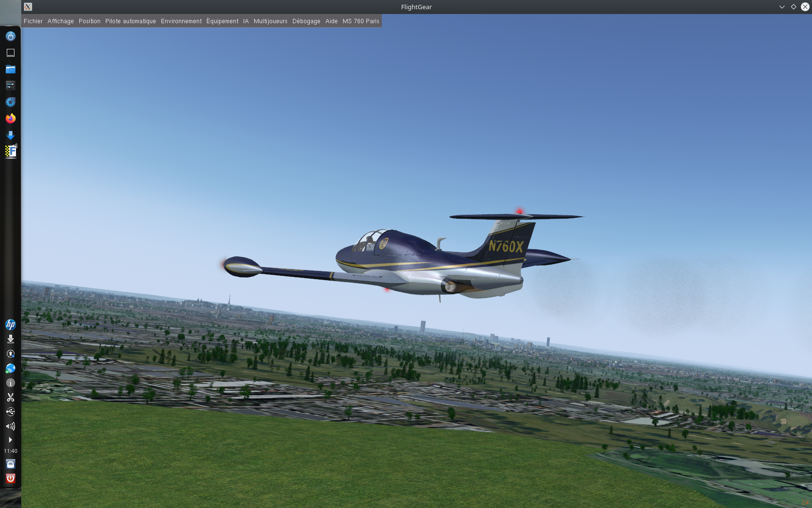
Task: Open the Position menu
Action: [89, 21]
